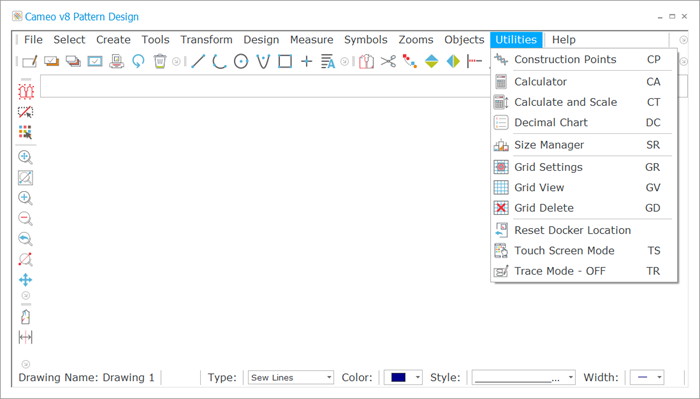Select the V-shaped dart tool icon
The width and height of the screenshot is (700, 399).
[263, 61]
